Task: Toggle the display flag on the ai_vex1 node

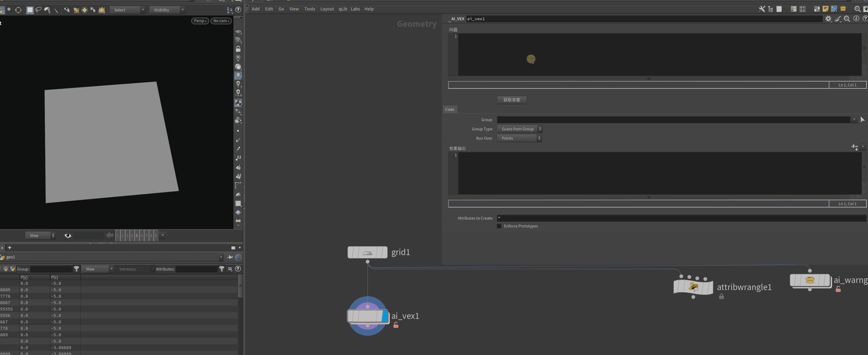Action: (384, 316)
